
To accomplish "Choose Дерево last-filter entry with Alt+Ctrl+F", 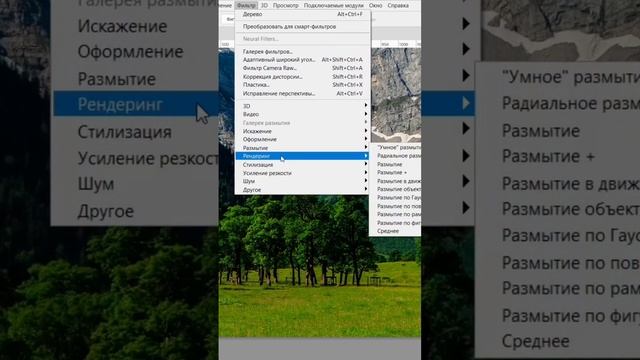I will coord(302,14).
